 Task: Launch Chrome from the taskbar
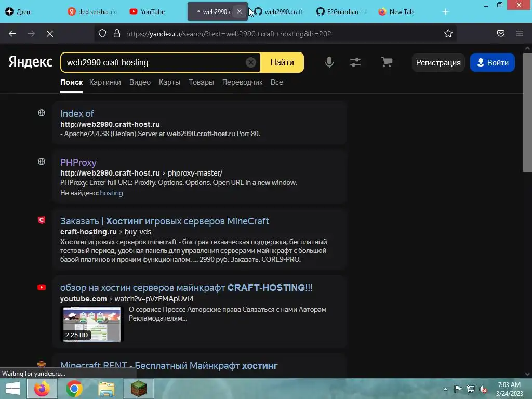click(x=74, y=389)
